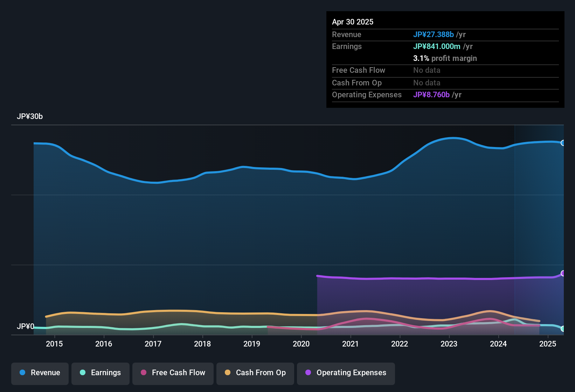Click the 2017 x-axis label
This screenshot has width=575, height=392.
tap(153, 344)
